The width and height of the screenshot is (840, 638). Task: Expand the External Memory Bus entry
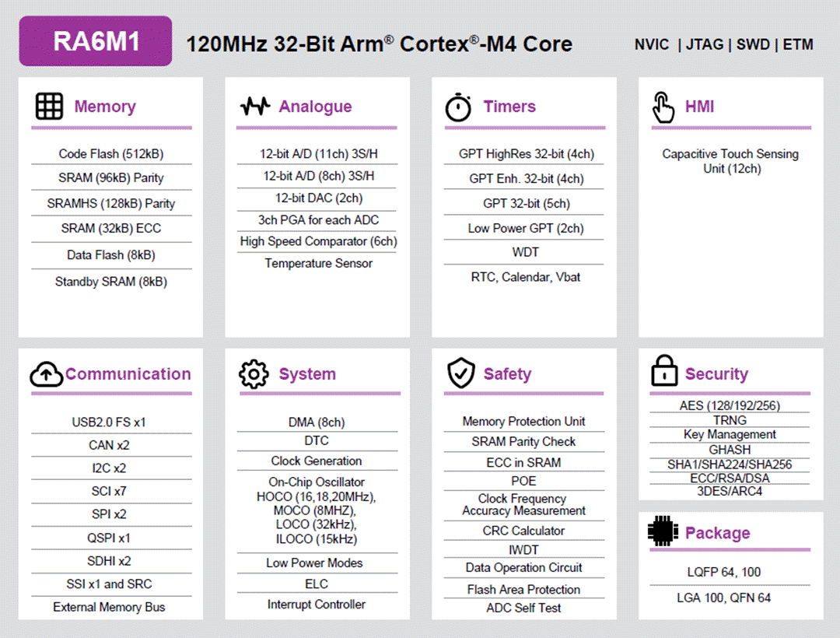(110, 606)
